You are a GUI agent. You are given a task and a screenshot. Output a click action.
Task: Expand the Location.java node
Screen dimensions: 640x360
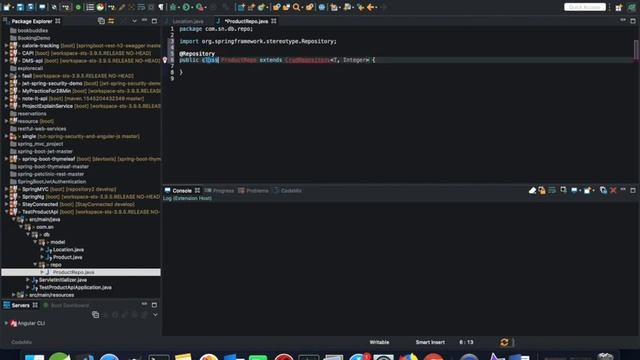[x=42, y=249]
